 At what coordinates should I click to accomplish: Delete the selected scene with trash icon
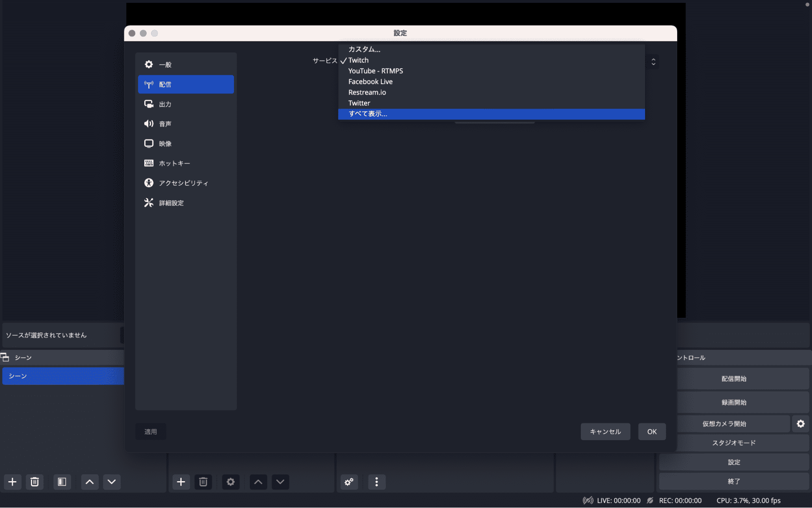(35, 482)
